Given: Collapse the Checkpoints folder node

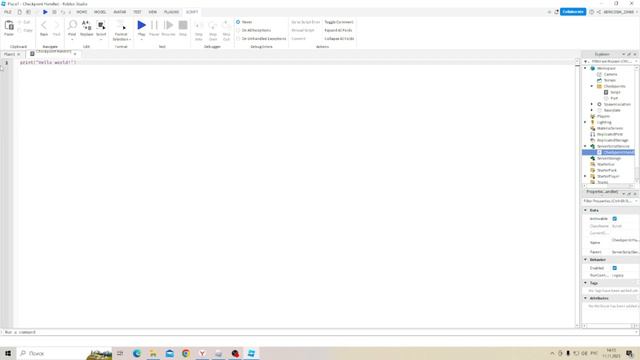Looking at the screenshot, I should 592,86.
